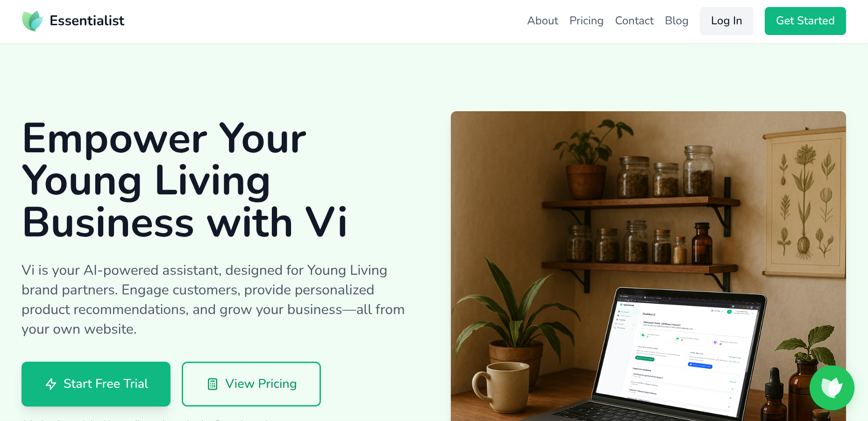Click the Essentialist leaf logo icon
This screenshot has width=868, height=421.
[x=33, y=21]
